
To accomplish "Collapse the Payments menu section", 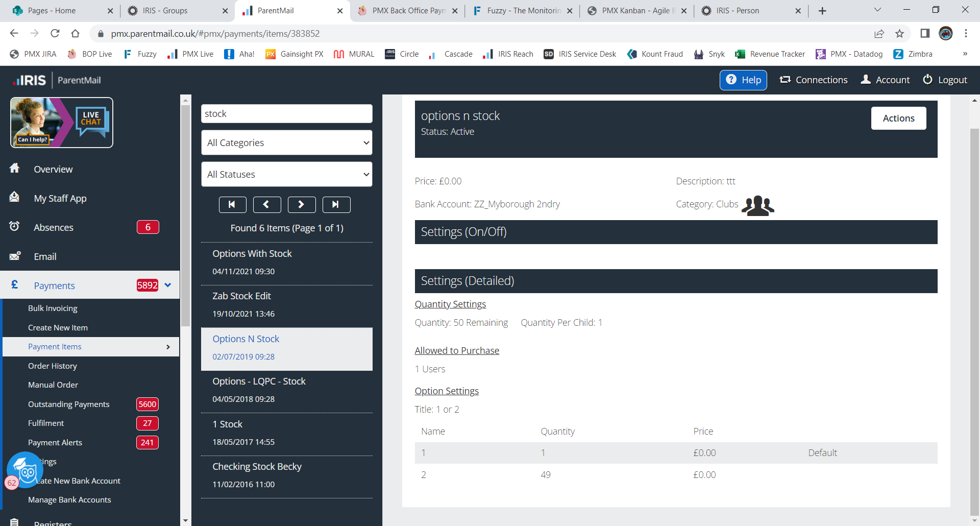I will 168,285.
